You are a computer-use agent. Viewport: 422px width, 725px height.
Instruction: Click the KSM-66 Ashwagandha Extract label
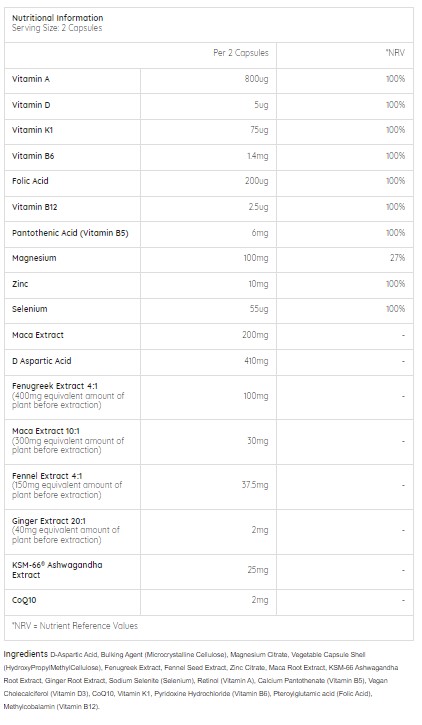pyautogui.click(x=57, y=570)
